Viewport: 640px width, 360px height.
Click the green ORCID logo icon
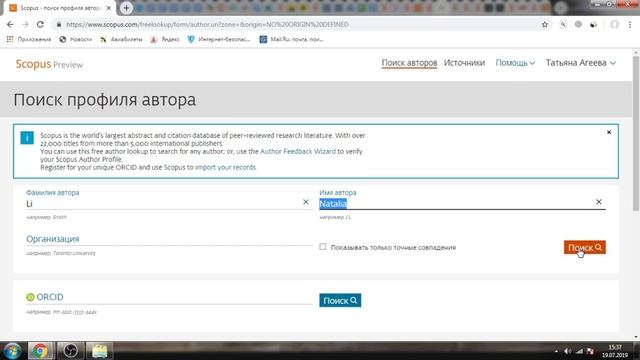pyautogui.click(x=30, y=297)
